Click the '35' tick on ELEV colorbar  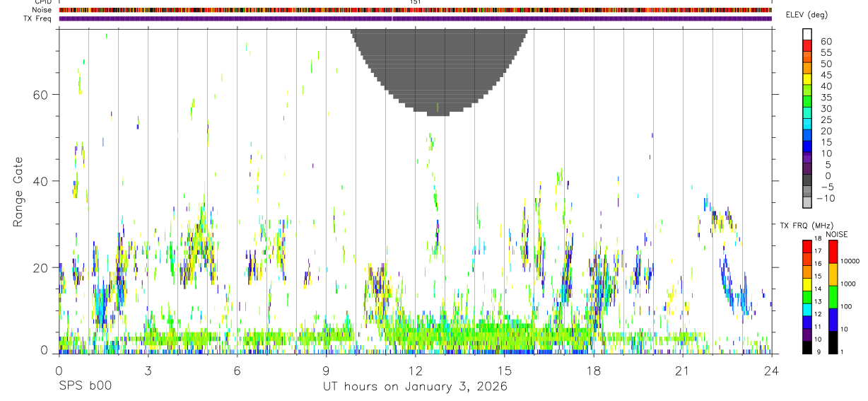coord(826,97)
